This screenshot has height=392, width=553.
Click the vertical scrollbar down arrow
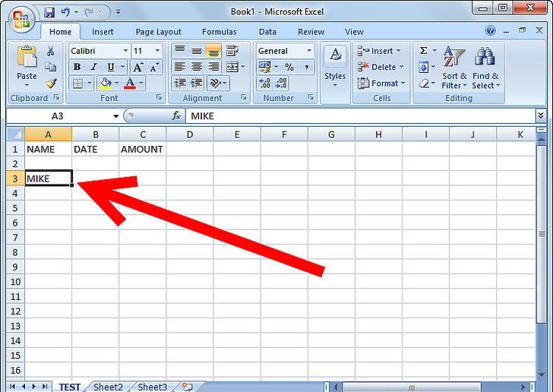(542, 375)
